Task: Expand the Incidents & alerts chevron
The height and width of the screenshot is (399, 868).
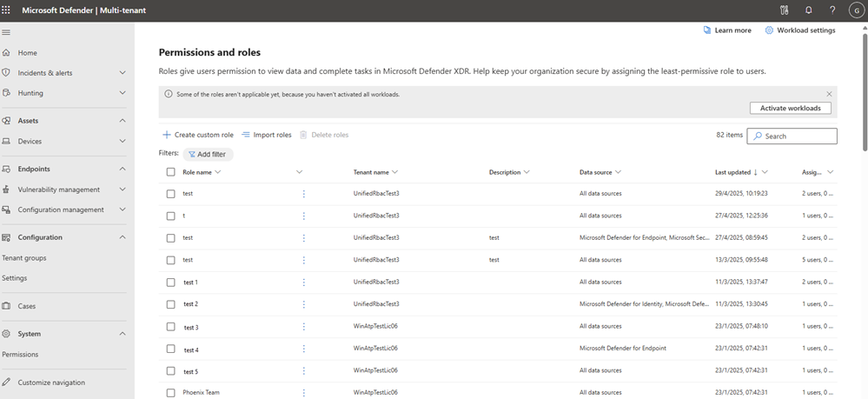Action: coord(123,73)
